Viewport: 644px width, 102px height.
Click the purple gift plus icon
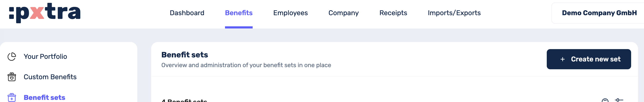tap(11, 97)
